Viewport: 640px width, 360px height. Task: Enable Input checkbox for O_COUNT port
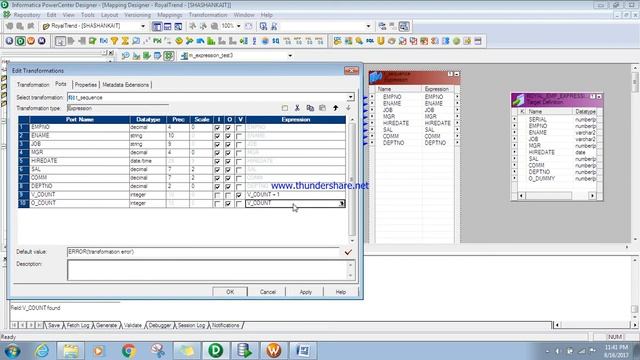point(217,203)
